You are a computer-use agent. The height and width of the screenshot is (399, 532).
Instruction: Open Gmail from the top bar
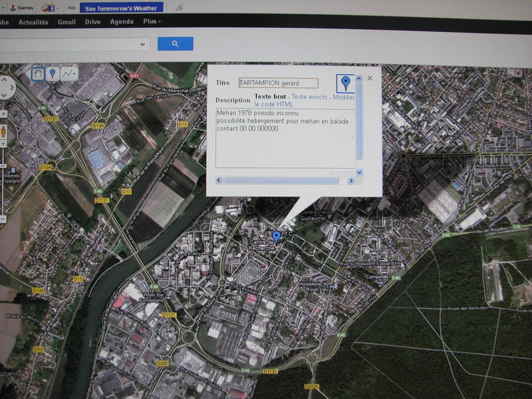pyautogui.click(x=66, y=22)
